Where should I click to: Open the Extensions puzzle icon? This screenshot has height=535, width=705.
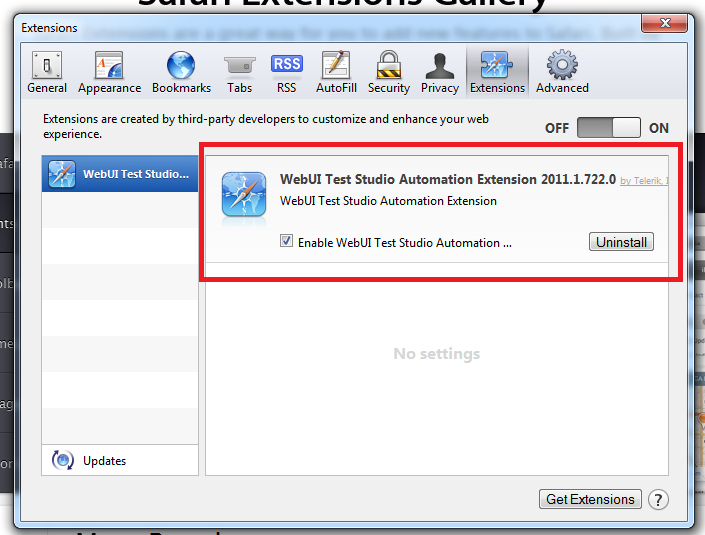point(497,66)
